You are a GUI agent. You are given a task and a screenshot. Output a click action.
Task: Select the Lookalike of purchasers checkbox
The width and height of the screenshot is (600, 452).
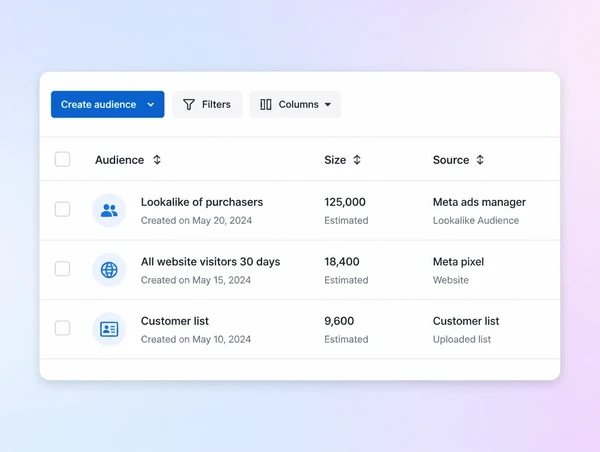point(62,209)
